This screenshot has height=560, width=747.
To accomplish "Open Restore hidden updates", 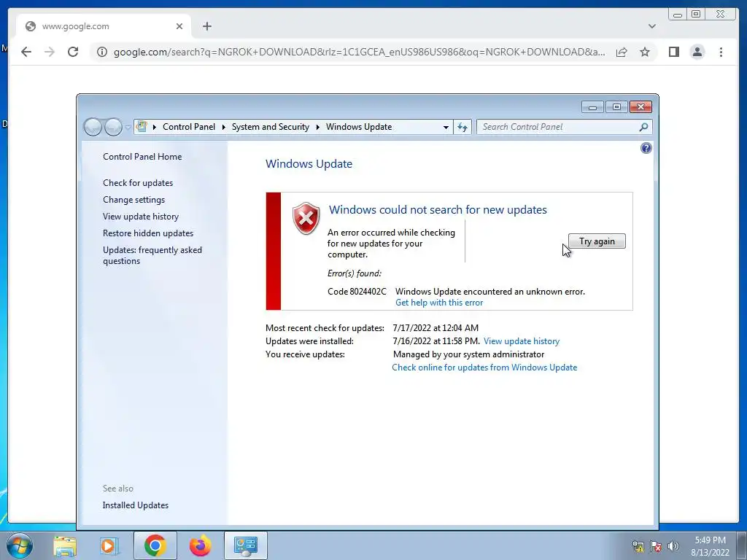I will [148, 233].
